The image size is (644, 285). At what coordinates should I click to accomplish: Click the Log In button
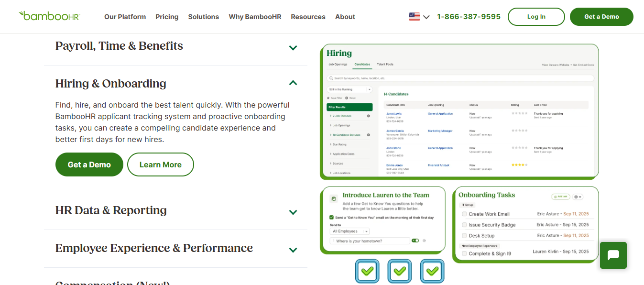pyautogui.click(x=536, y=17)
